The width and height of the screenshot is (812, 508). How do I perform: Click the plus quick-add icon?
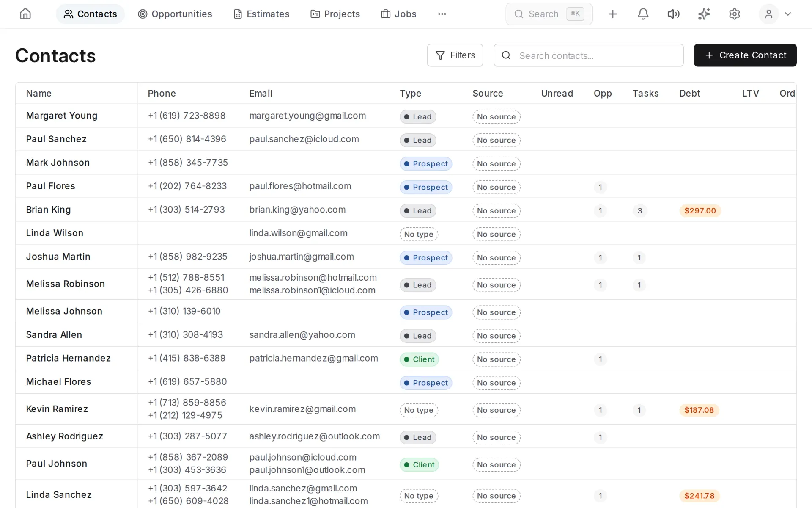click(x=612, y=14)
